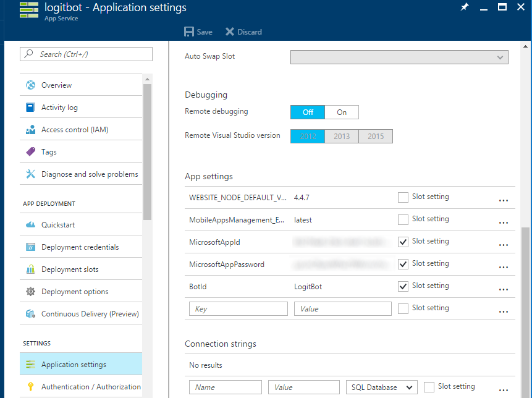The width and height of the screenshot is (532, 398).
Task: Click the Save floppy disk icon
Action: [x=189, y=32]
